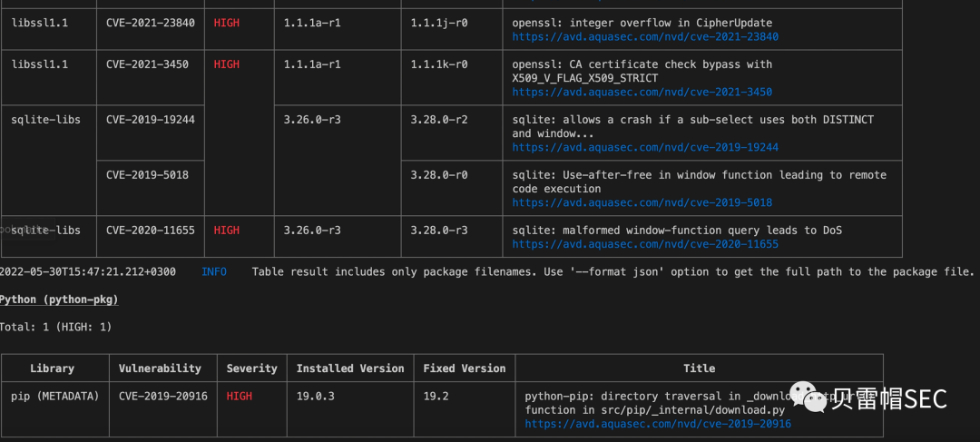Open the cve-2019-5018 advisory URL
The image size is (980, 442).
[642, 203]
